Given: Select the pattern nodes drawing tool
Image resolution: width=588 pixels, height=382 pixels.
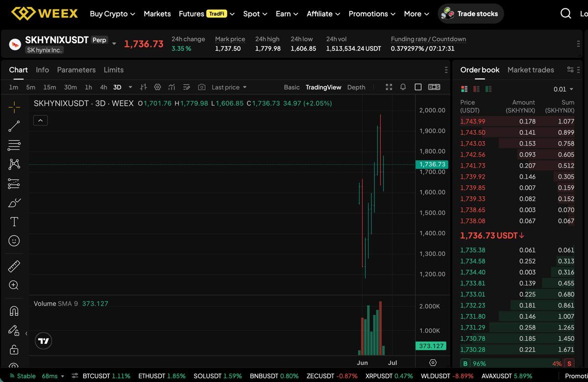Looking at the screenshot, I should (14, 164).
